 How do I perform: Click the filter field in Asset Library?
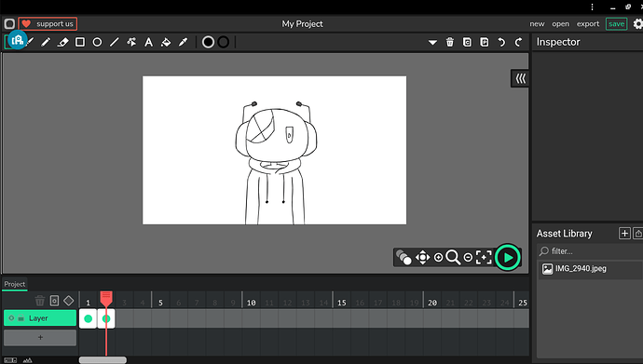(x=590, y=251)
